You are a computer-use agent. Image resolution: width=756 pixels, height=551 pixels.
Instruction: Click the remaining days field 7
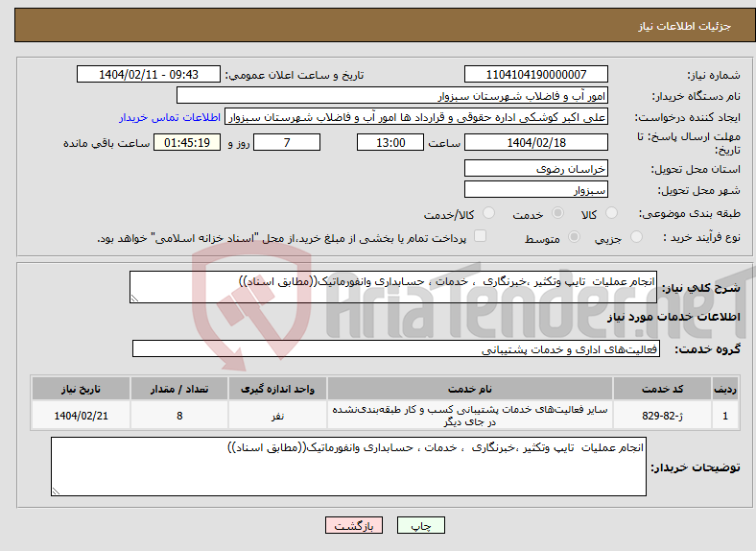287,143
